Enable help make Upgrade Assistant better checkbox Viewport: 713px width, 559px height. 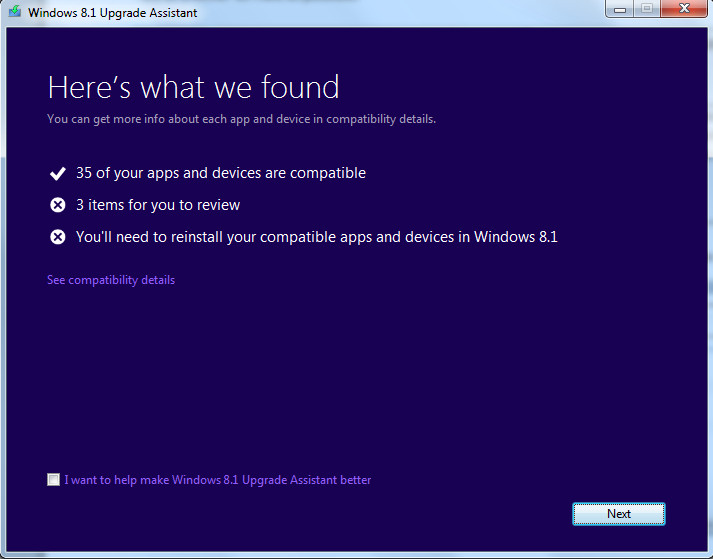pyautogui.click(x=53, y=479)
